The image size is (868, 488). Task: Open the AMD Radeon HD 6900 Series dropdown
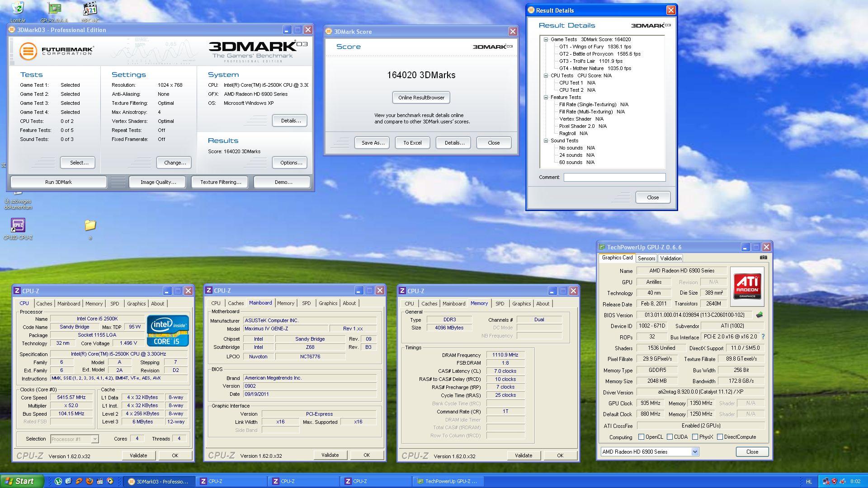coord(695,452)
